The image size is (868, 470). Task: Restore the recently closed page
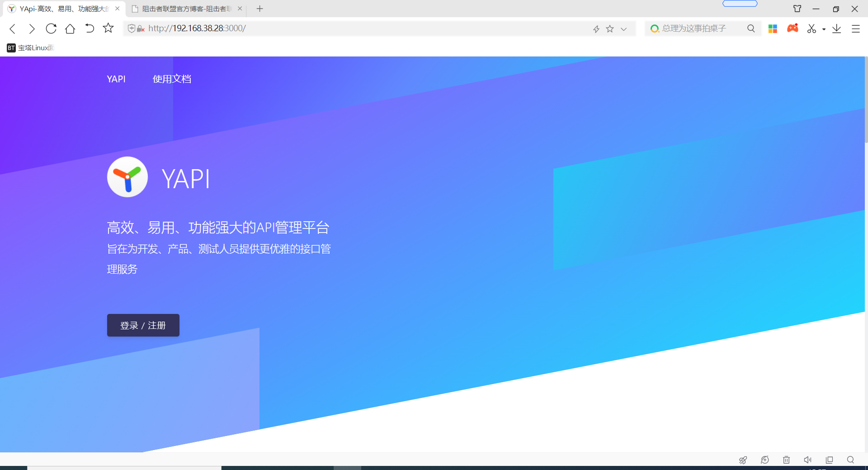point(90,28)
